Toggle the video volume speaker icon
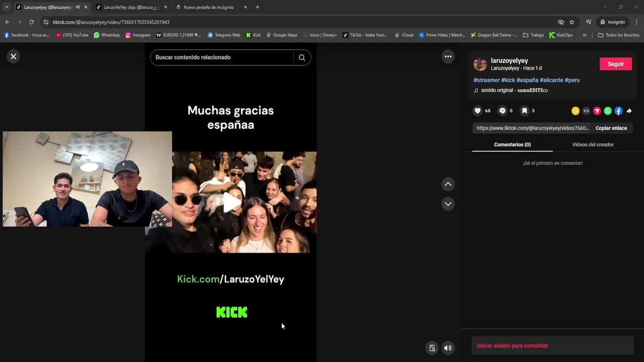644x362 pixels. [x=448, y=348]
